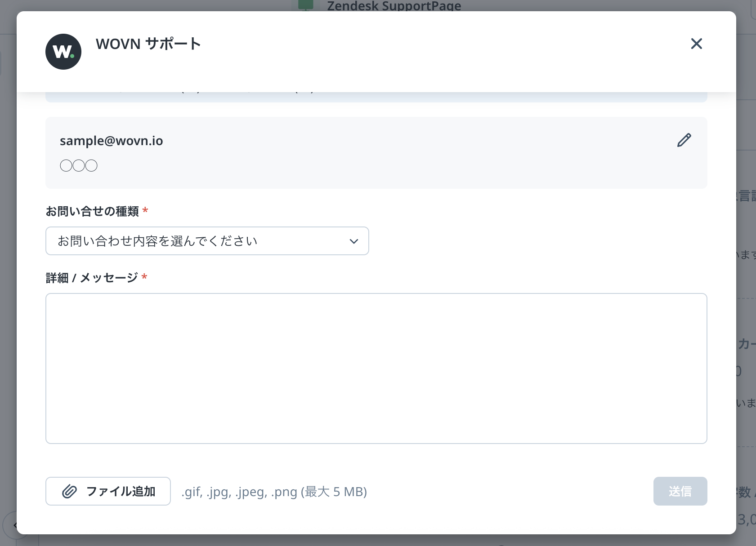This screenshot has width=756, height=546.
Task: Click the paperclip attachment icon
Action: [x=69, y=491]
